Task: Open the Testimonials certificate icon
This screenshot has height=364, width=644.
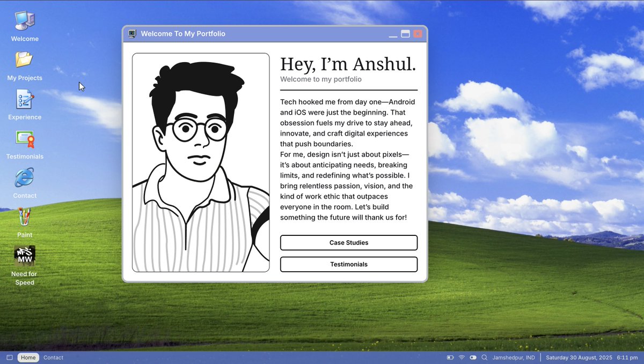Action: 25,139
